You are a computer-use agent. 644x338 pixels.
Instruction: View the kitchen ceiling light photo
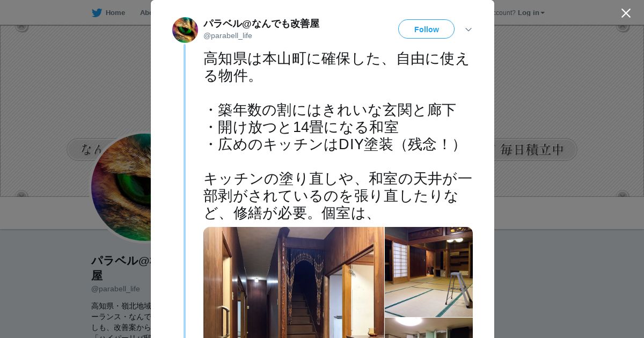click(429, 328)
